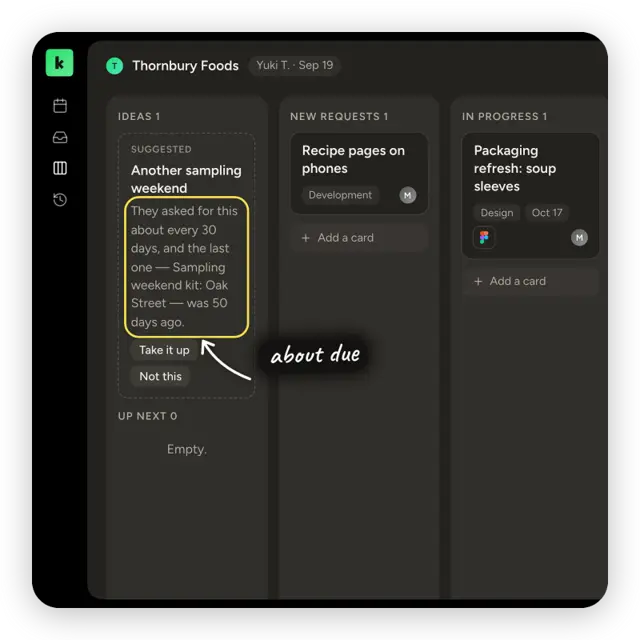Add a card under New Requests
640x640 pixels.
pyautogui.click(x=359, y=238)
